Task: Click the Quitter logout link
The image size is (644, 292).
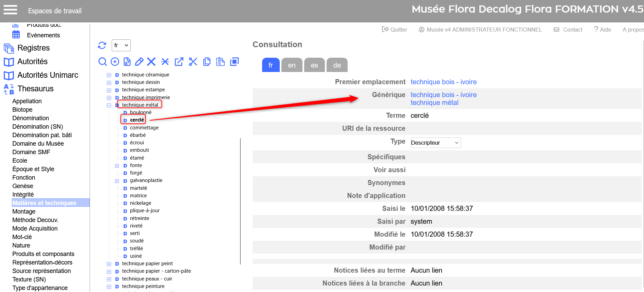Action: coord(394,30)
